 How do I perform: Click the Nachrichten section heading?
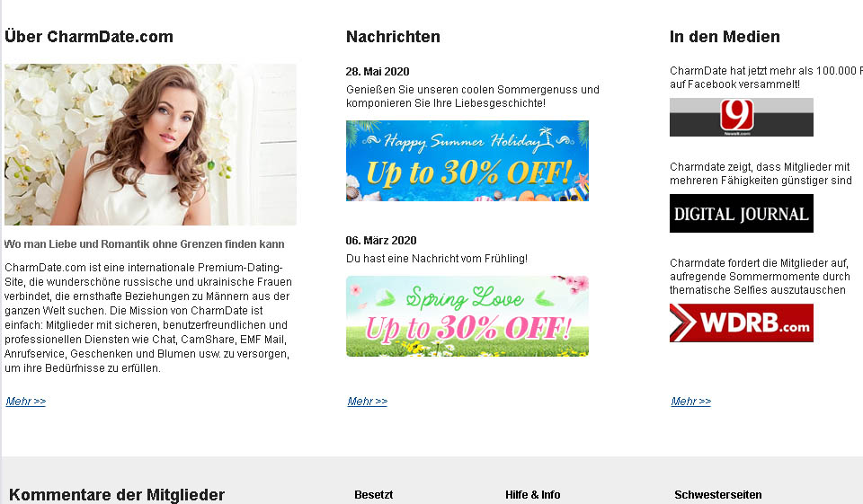point(393,37)
